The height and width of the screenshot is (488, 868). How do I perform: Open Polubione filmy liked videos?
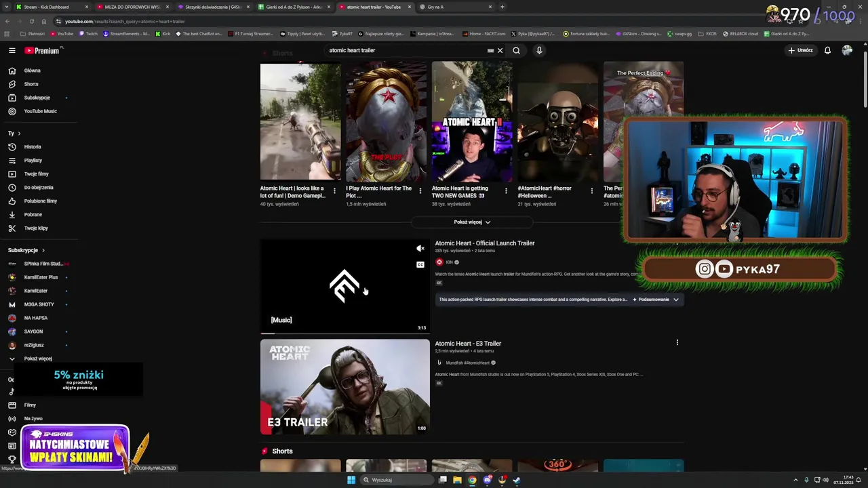(x=41, y=201)
